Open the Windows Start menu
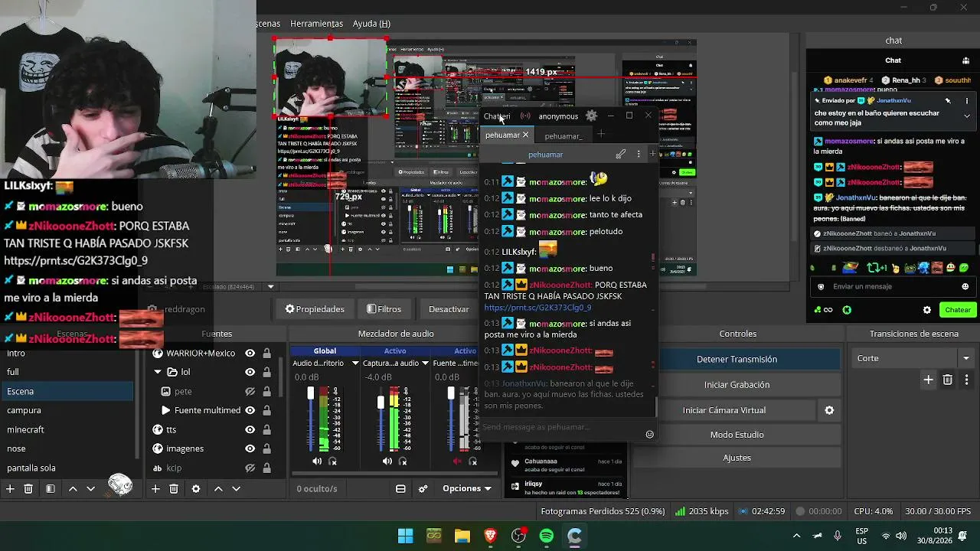This screenshot has height=551, width=980. 406,536
